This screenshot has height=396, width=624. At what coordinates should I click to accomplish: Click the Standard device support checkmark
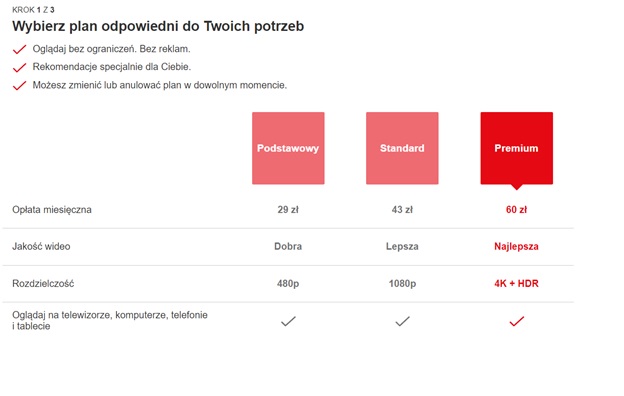click(402, 321)
